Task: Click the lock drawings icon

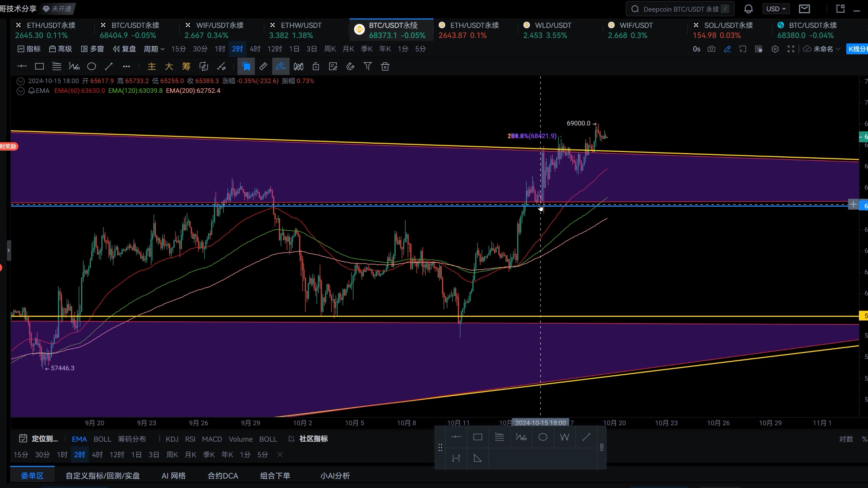Action: (316, 66)
